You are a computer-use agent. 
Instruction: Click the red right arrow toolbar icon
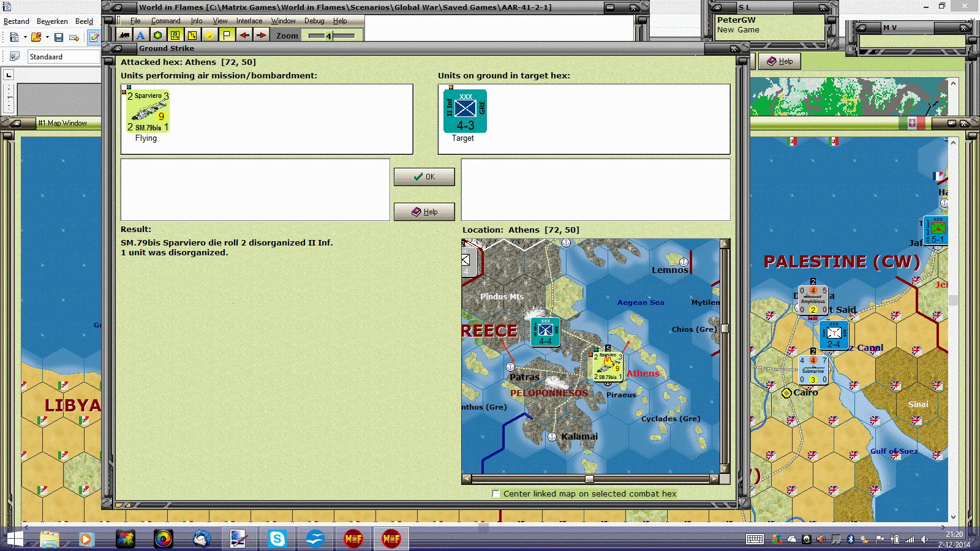(x=262, y=36)
